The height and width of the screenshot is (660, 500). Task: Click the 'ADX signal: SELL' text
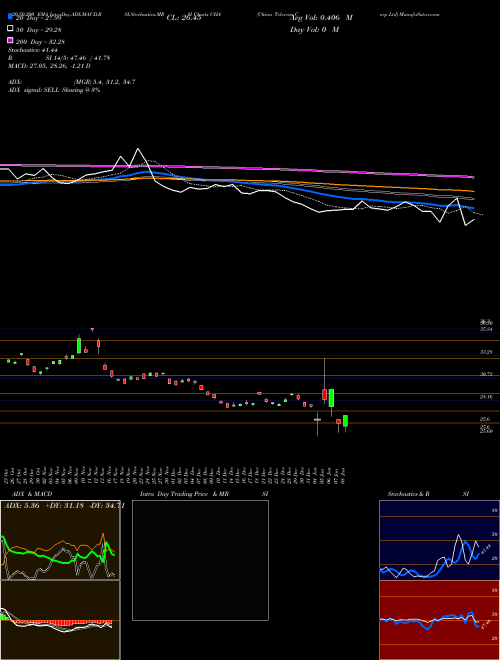coord(34,90)
